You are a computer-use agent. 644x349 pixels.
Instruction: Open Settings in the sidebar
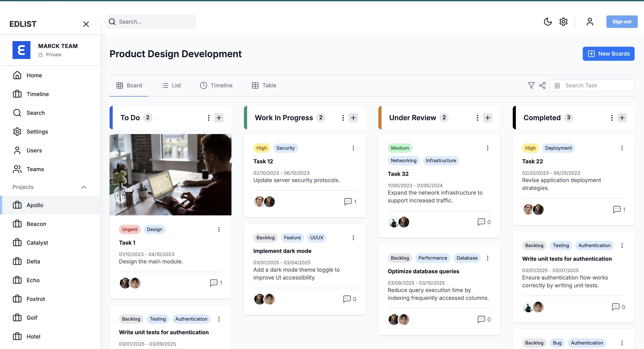[x=50, y=131]
